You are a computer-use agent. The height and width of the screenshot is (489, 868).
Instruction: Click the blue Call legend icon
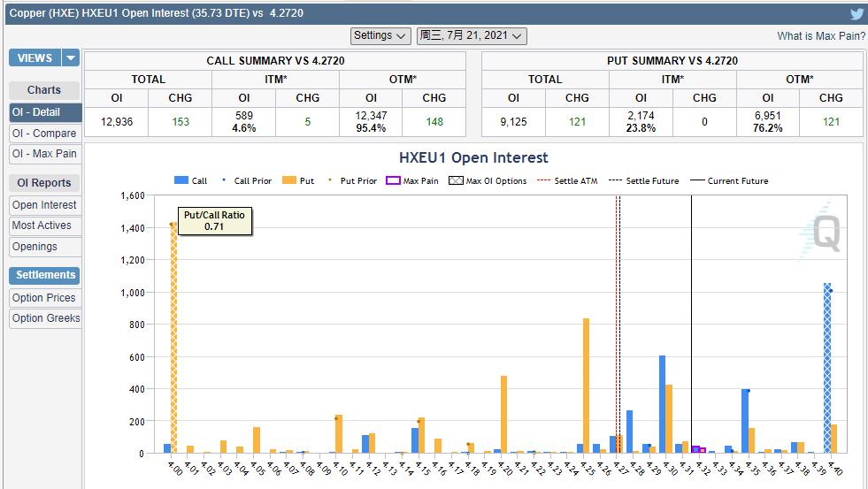[x=181, y=181]
